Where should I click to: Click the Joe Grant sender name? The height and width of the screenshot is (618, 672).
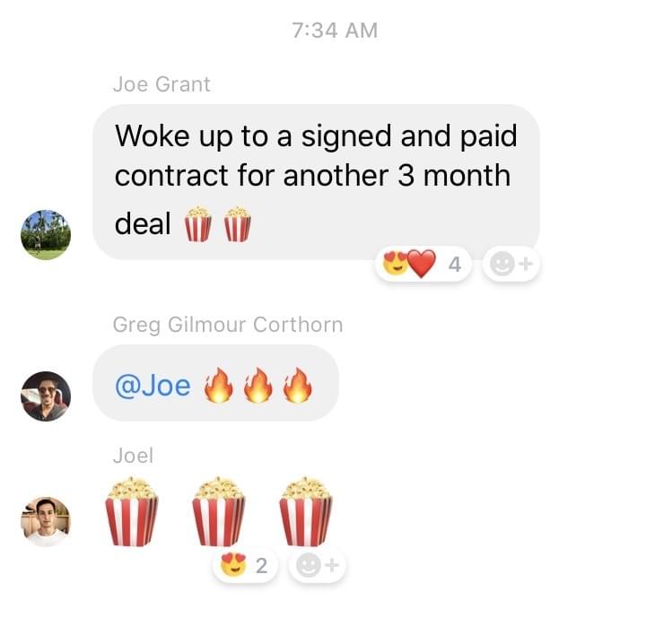coord(161,84)
